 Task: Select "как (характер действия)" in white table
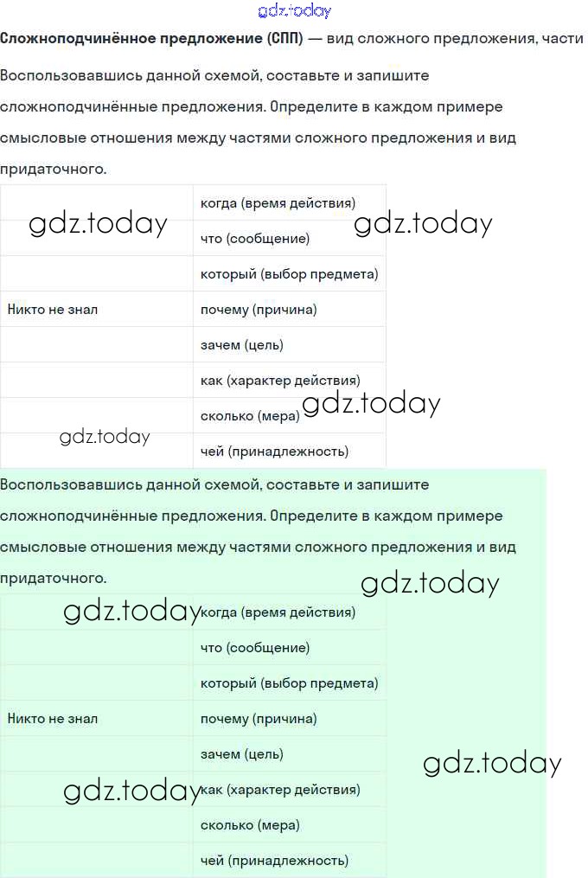[280, 381]
